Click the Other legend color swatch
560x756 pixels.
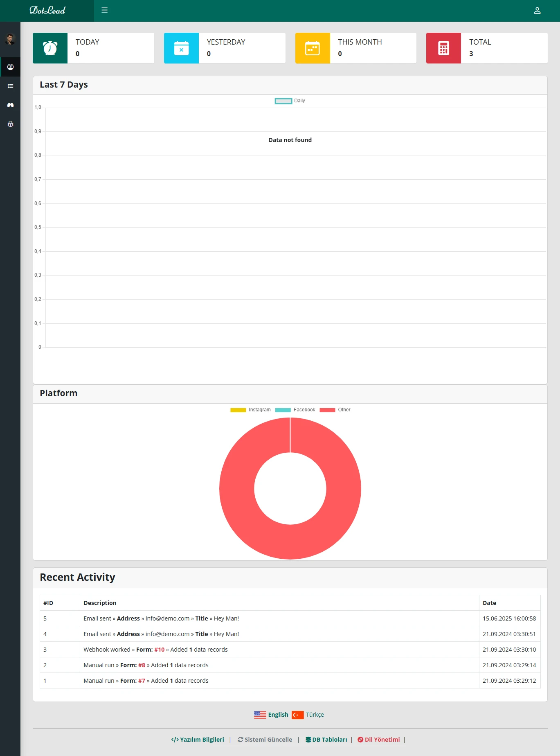coord(327,410)
